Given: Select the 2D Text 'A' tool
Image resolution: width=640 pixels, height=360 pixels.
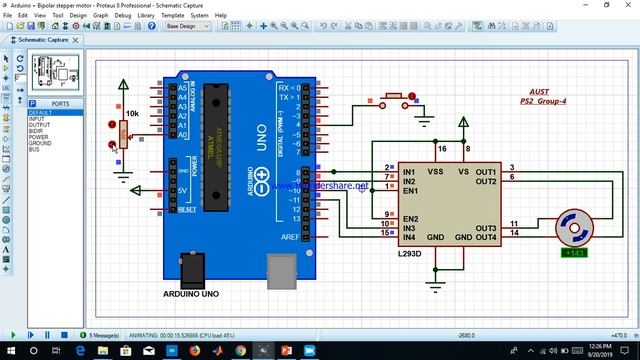Looking at the screenshot, I should coord(6,249).
